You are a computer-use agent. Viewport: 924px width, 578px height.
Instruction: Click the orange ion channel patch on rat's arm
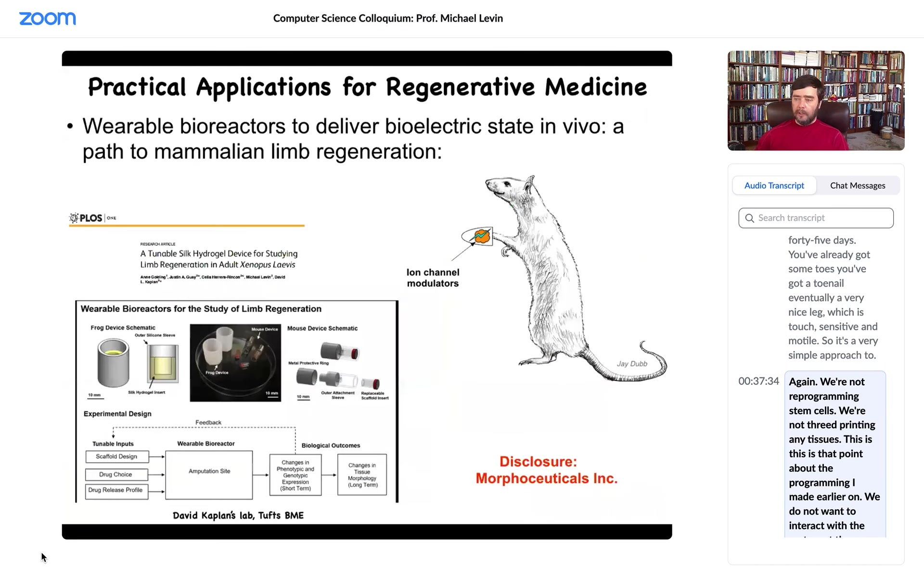pos(482,236)
